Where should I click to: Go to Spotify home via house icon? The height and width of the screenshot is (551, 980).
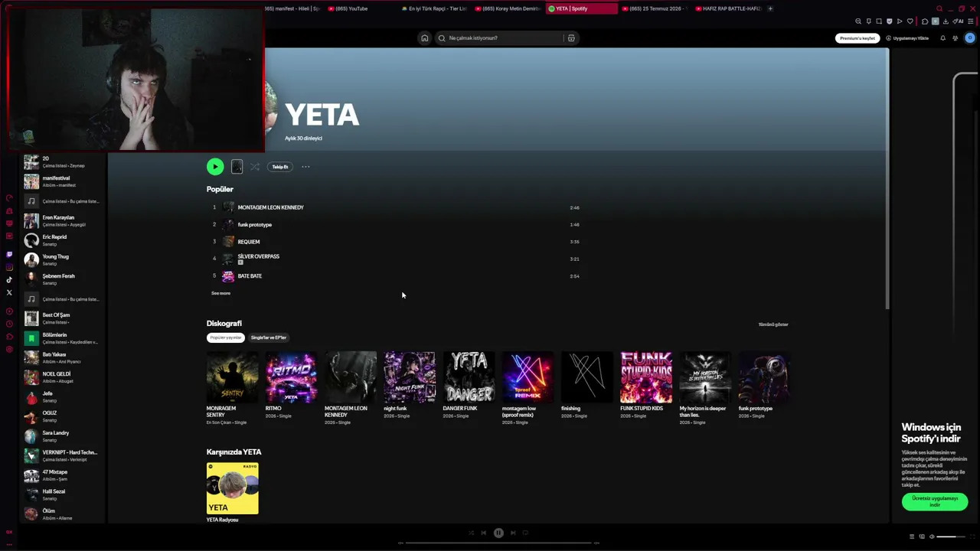pyautogui.click(x=424, y=38)
